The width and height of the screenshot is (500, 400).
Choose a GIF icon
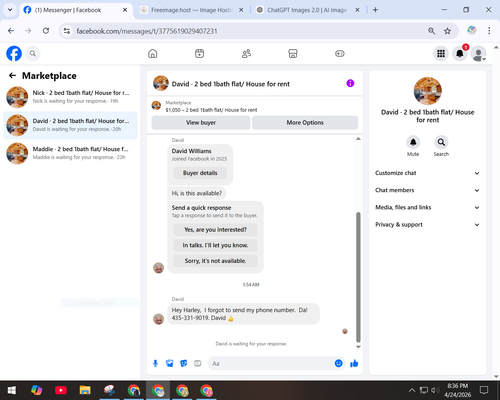pyautogui.click(x=198, y=363)
